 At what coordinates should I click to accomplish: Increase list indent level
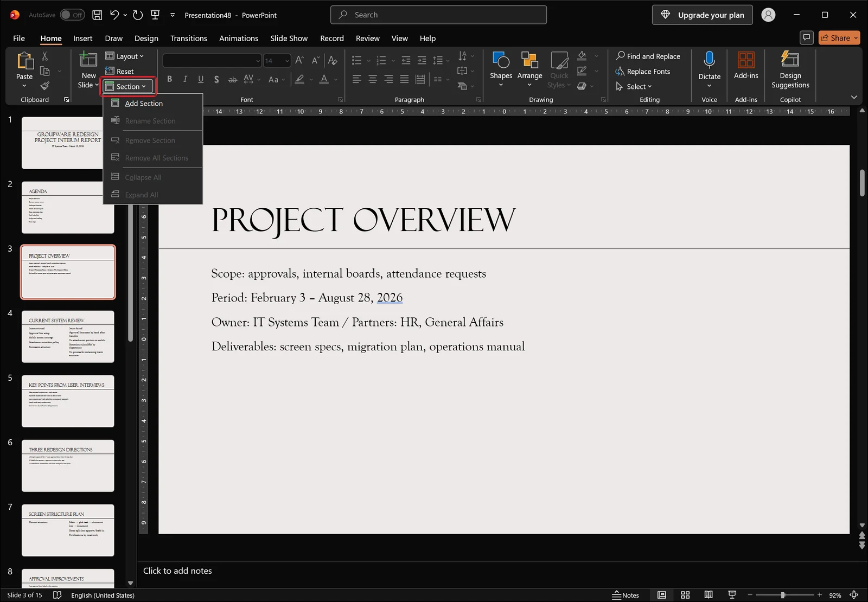422,60
